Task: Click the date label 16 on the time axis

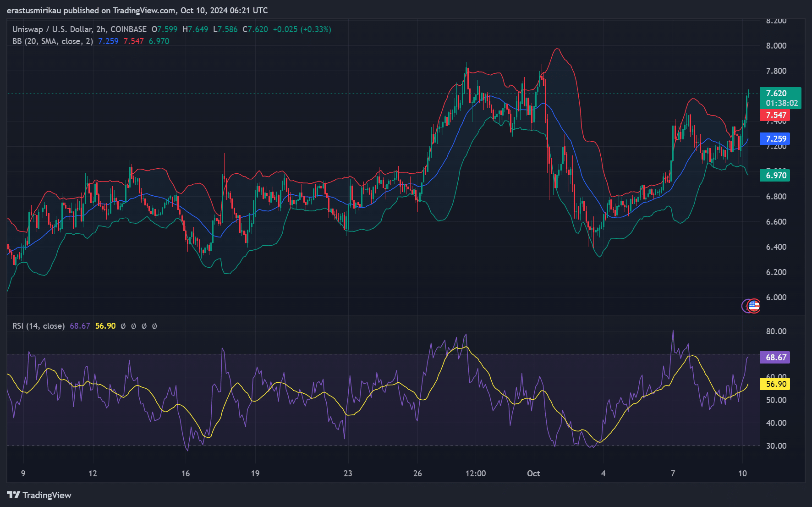Action: tap(186, 474)
